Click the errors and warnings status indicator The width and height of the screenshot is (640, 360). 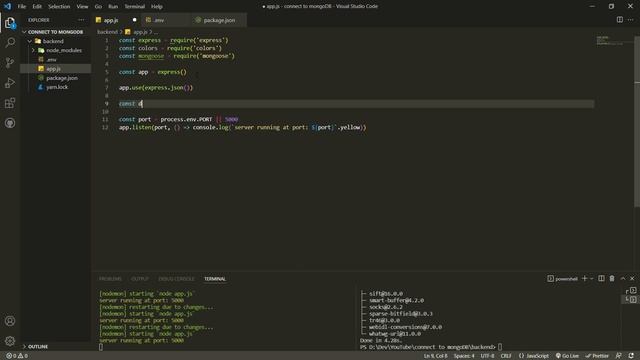[17, 356]
